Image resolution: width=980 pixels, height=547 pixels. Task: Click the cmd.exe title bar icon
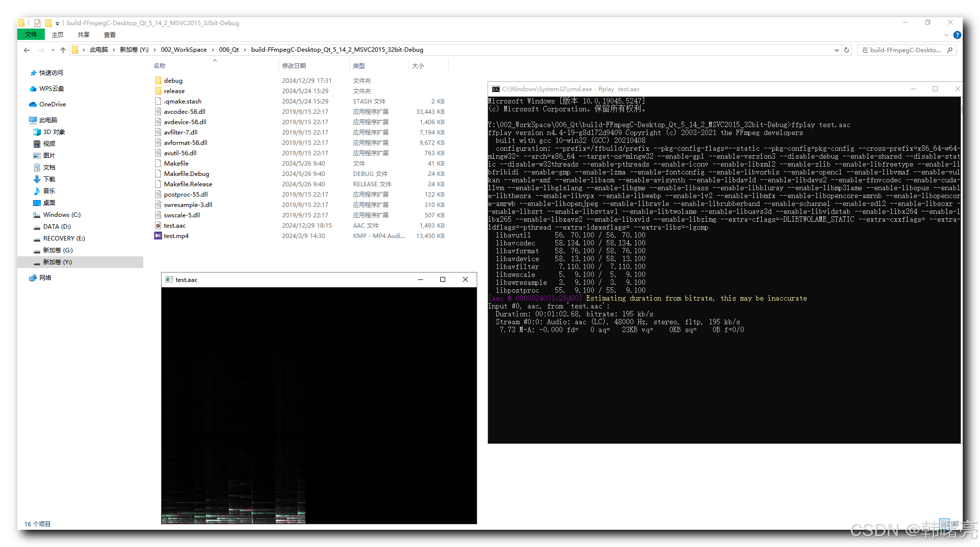[x=496, y=89]
